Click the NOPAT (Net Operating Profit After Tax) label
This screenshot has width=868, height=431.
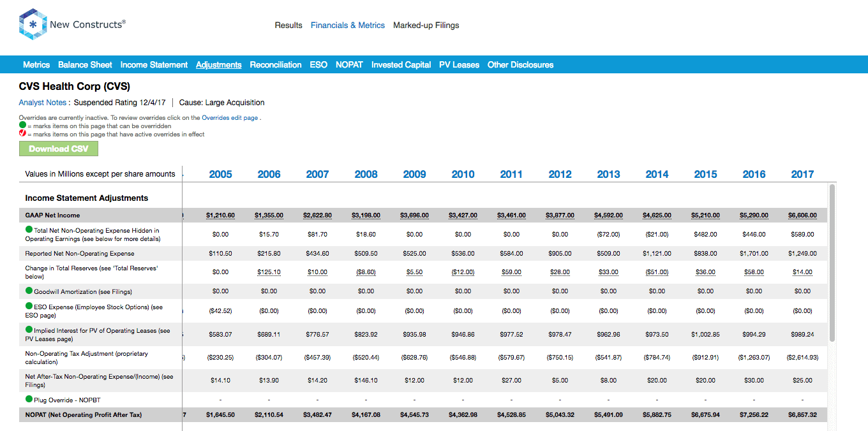(x=84, y=415)
